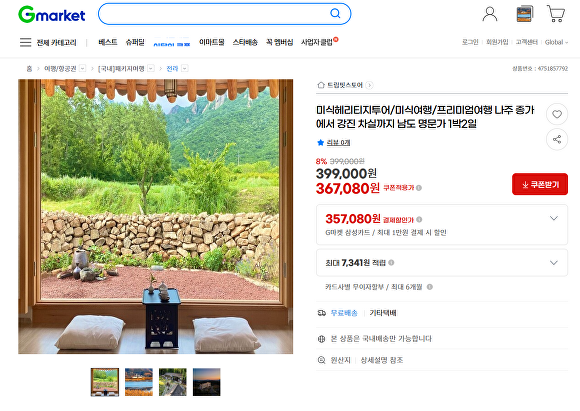Image resolution: width=580 pixels, height=411 pixels.
Task: Open the Global language dropdown
Action: point(556,42)
